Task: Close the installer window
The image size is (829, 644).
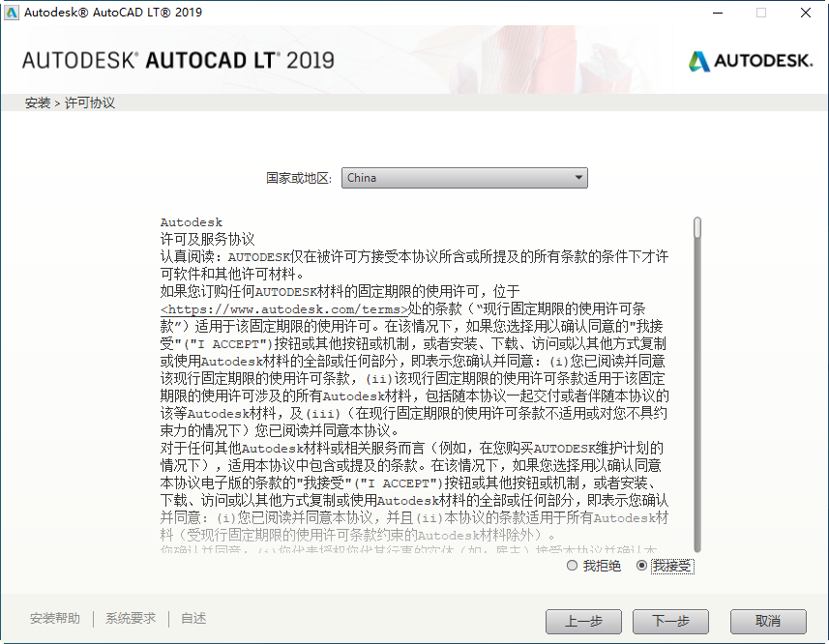Action: (x=805, y=13)
